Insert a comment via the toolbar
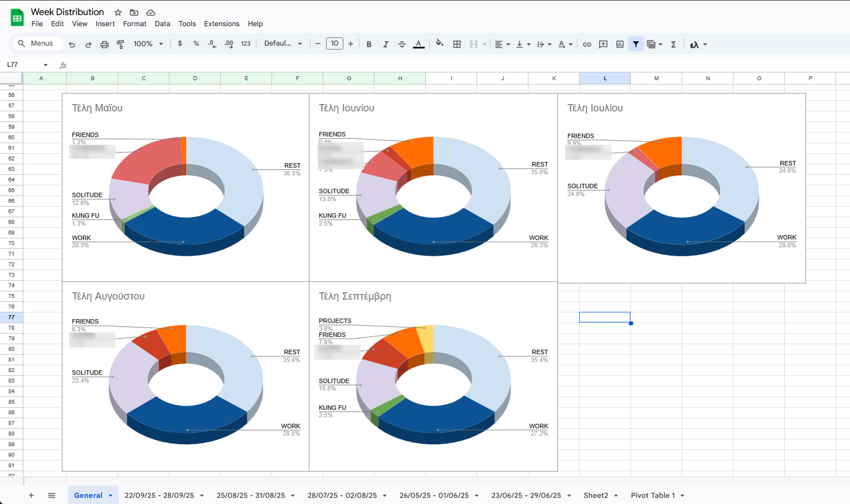This screenshot has width=850, height=504. (603, 43)
